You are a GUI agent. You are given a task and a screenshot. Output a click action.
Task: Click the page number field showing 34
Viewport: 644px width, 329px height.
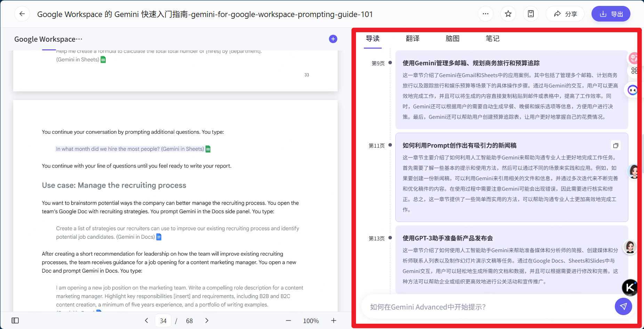[163, 321]
